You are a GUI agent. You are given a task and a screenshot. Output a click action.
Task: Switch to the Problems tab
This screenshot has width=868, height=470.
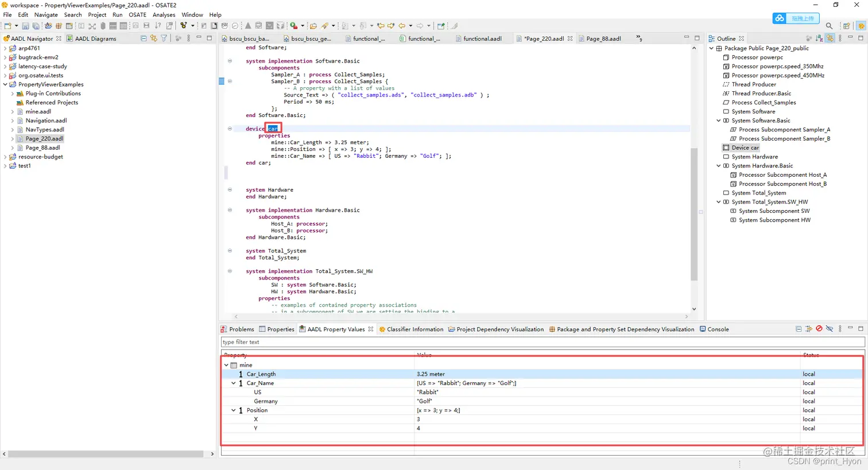(x=237, y=329)
